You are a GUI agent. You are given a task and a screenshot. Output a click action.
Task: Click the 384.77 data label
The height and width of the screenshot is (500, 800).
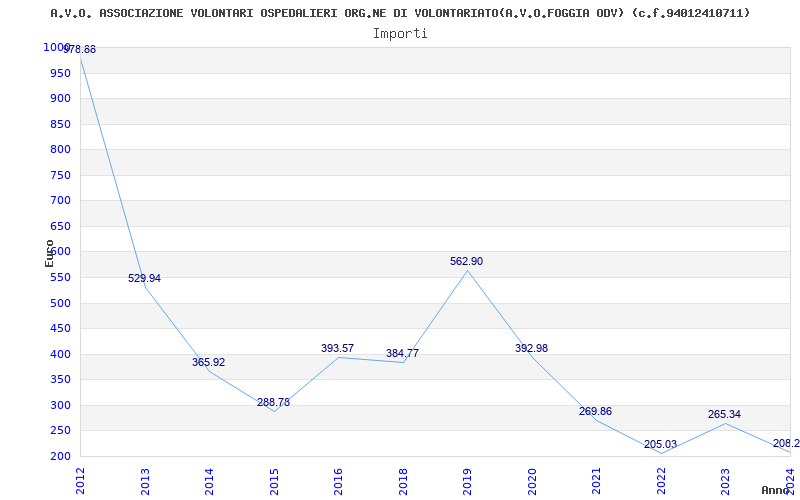pyautogui.click(x=402, y=353)
